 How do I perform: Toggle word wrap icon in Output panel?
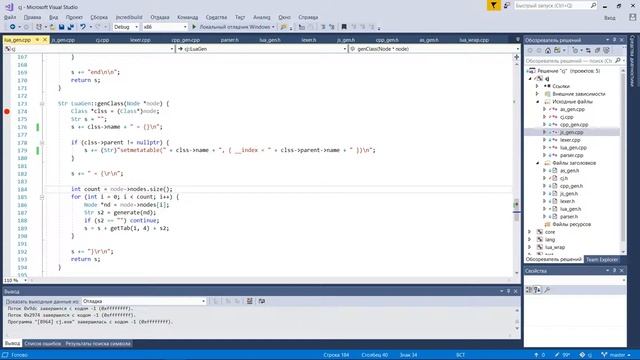(262, 301)
